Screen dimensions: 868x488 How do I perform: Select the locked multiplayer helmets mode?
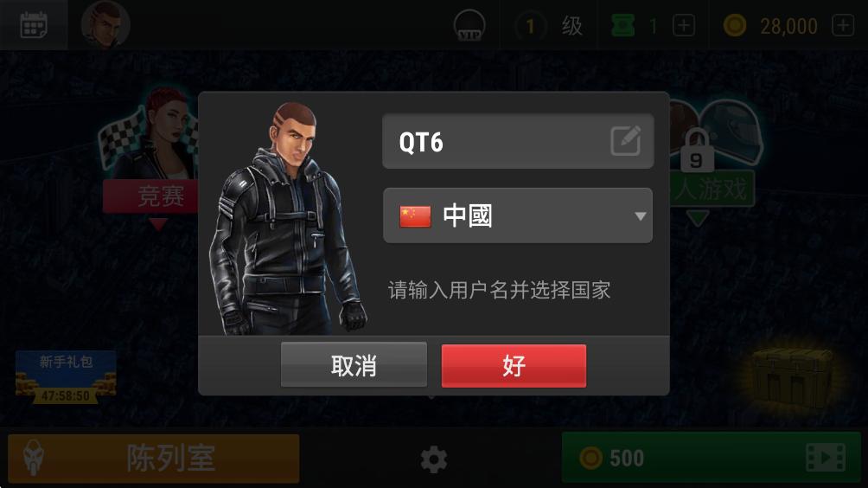tap(713, 162)
